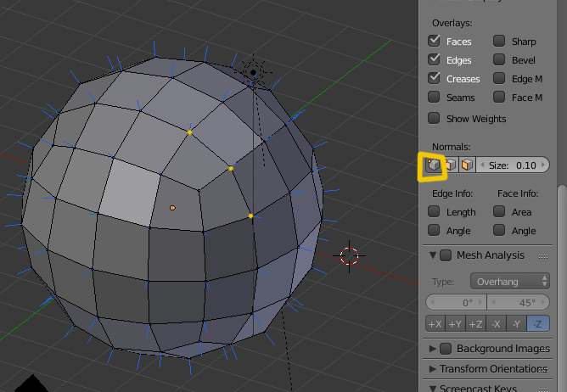Enable vertex normals display icon

433,165
